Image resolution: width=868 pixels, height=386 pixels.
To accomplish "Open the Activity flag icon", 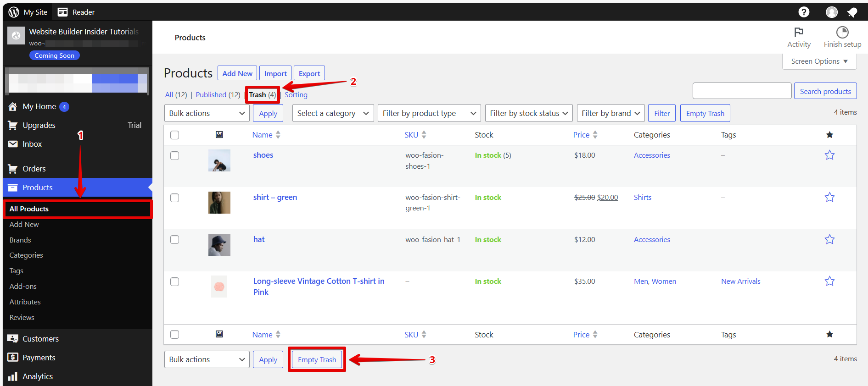I will pos(799,32).
